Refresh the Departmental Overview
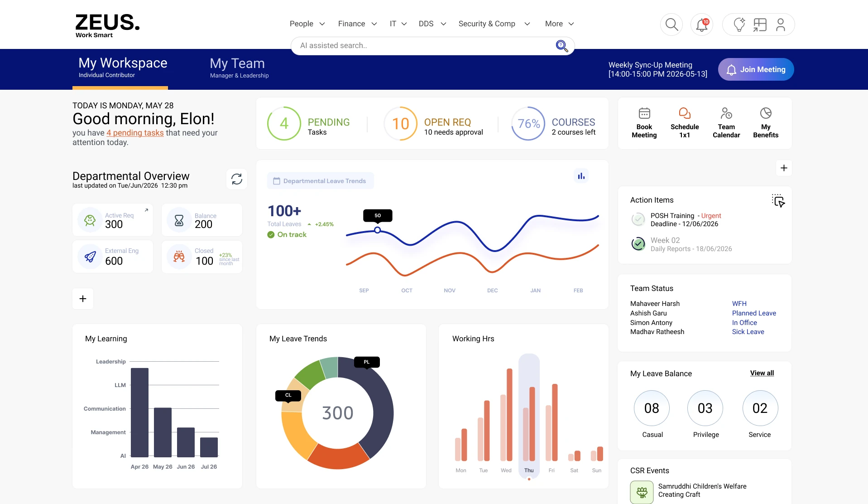The width and height of the screenshot is (868, 504). tap(237, 179)
